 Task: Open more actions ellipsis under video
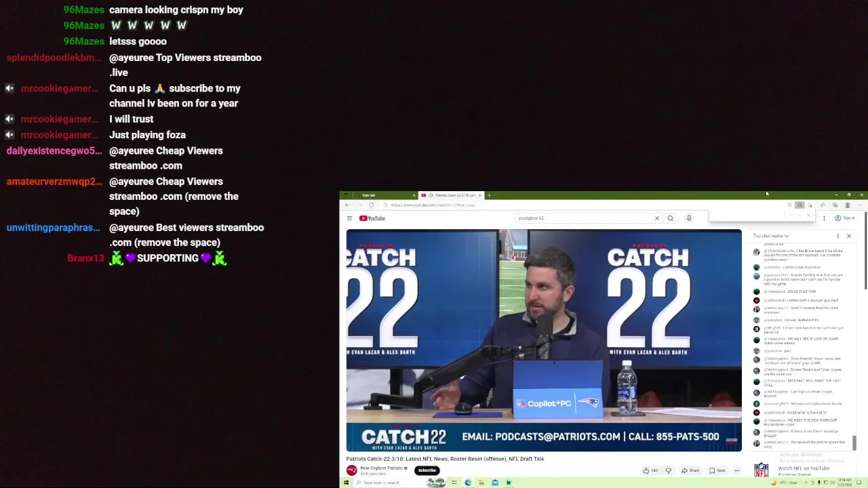click(x=736, y=470)
